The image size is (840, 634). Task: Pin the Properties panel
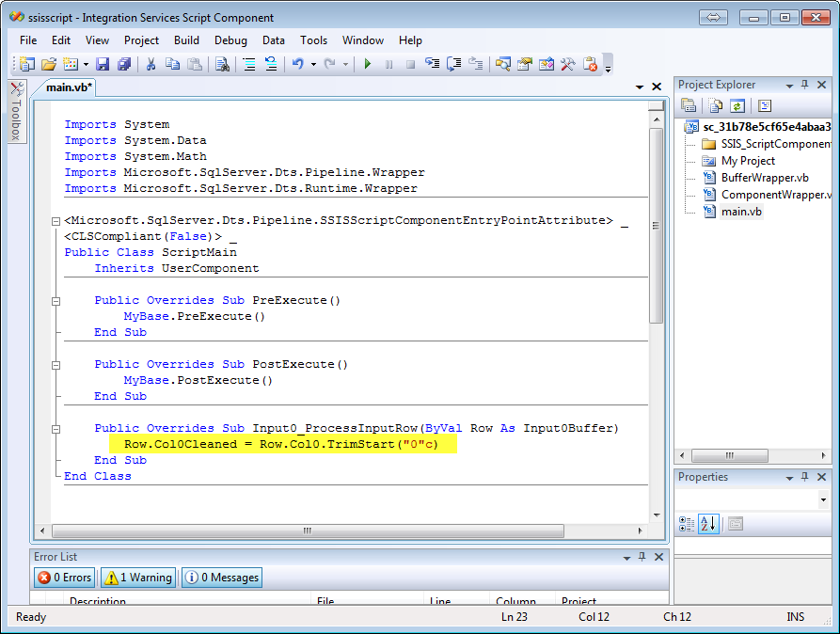(x=804, y=476)
